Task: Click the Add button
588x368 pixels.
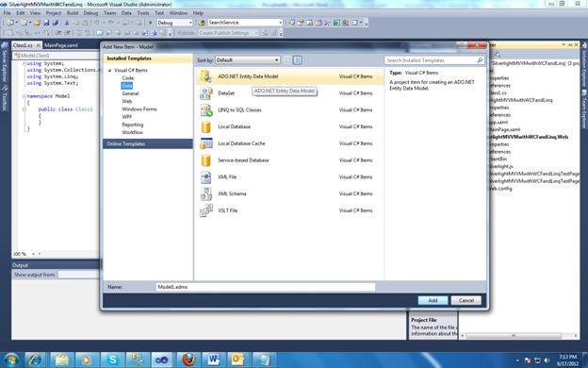Action: click(433, 300)
